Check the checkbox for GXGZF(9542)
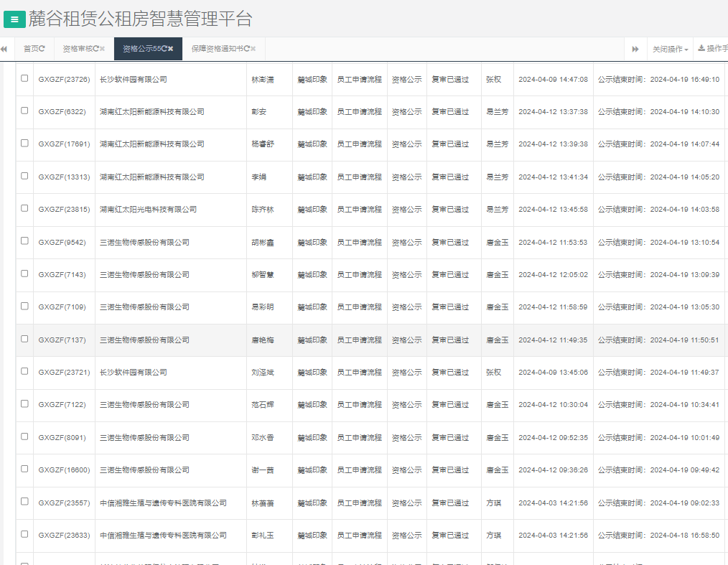 pos(25,242)
